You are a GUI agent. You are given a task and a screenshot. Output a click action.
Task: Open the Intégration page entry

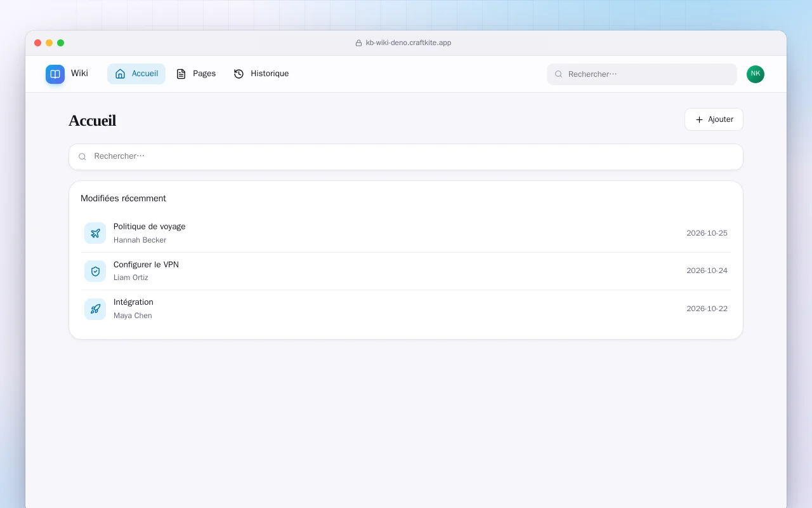click(406, 309)
